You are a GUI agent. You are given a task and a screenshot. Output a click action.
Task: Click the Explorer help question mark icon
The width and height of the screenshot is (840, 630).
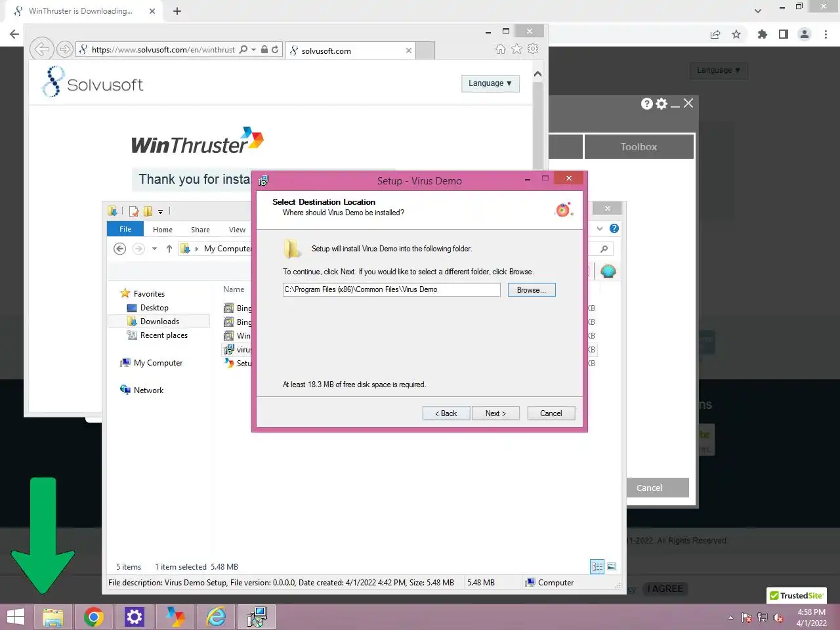click(x=614, y=228)
